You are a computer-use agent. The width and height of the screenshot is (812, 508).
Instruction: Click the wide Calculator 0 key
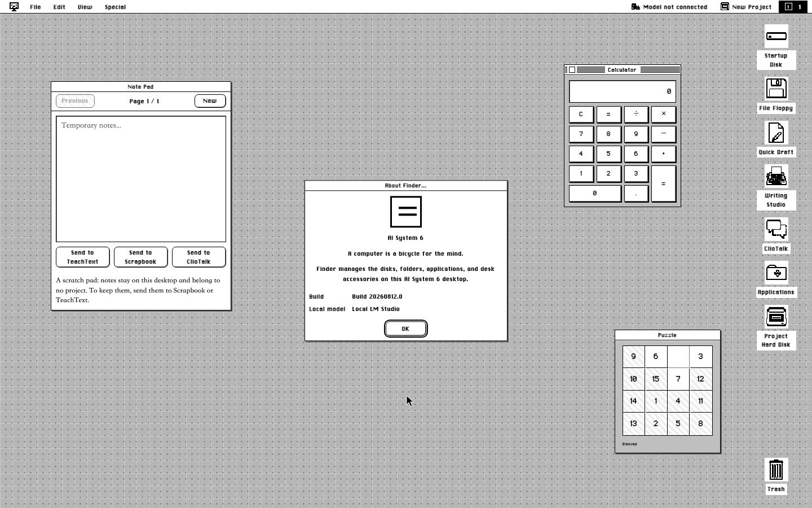pos(595,193)
